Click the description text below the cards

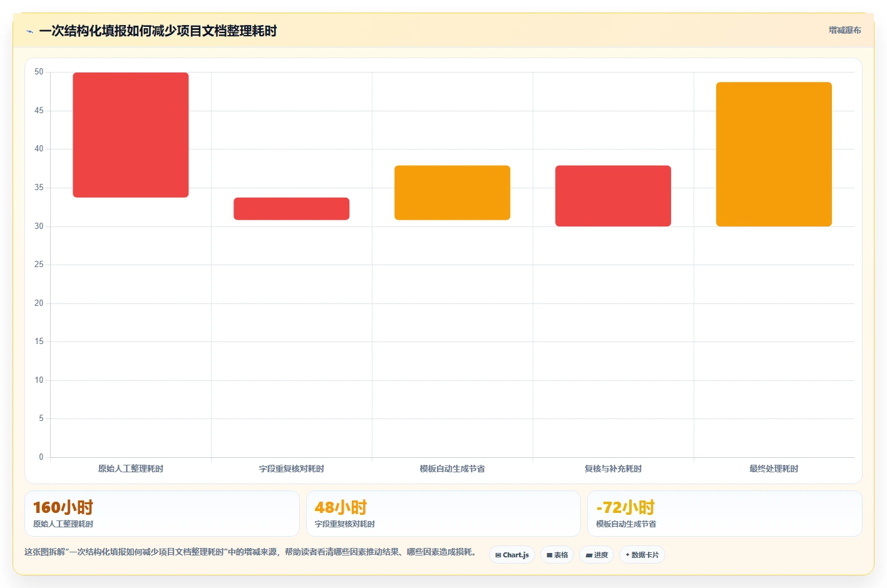tap(252, 552)
